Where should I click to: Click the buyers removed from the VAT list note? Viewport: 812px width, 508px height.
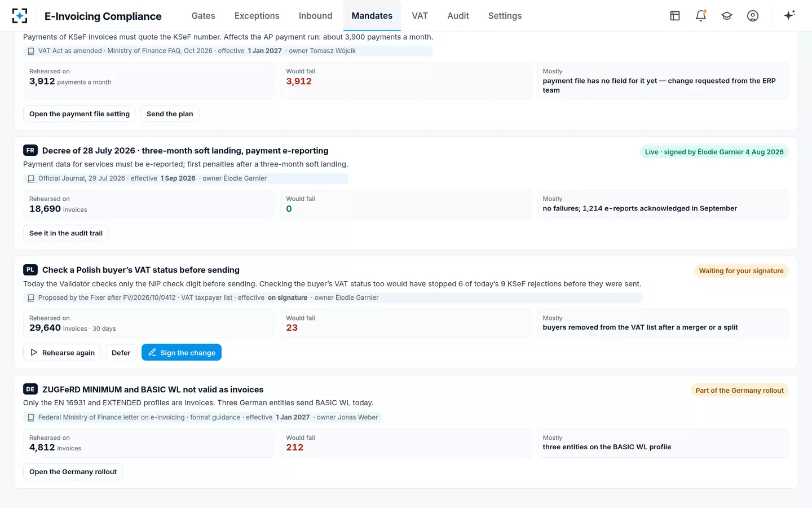coord(640,327)
